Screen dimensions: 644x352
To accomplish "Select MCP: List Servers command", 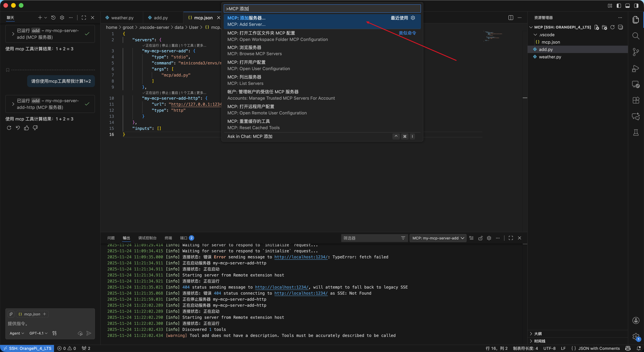I will pyautogui.click(x=245, y=80).
